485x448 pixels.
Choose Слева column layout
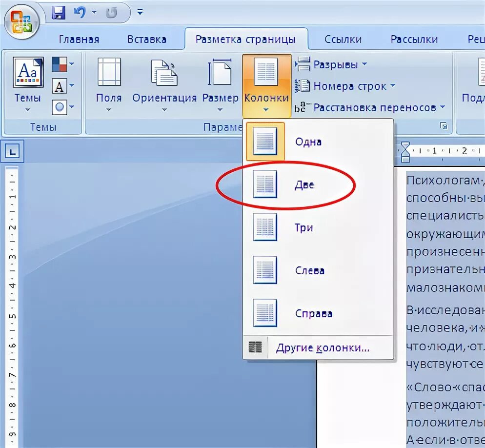[318, 270]
